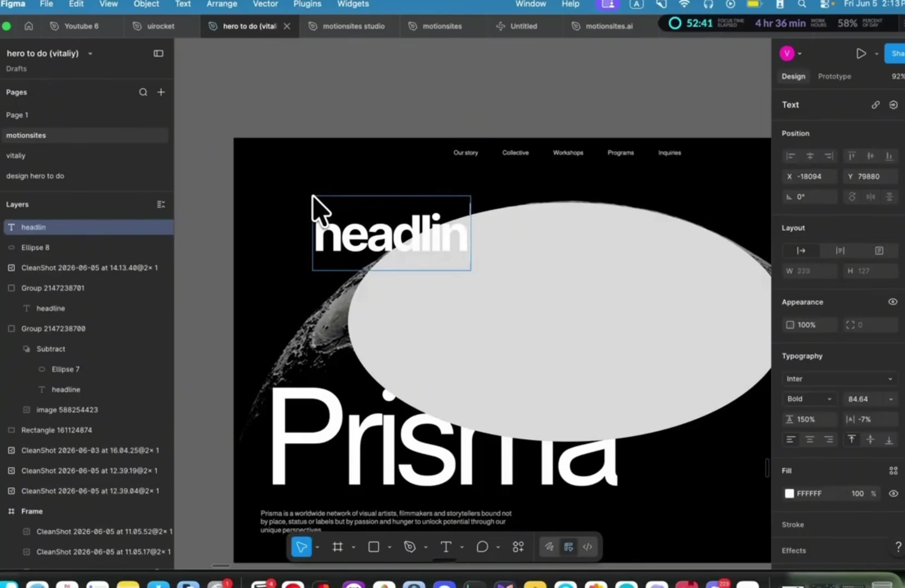Switch to Dev Mode code icon
This screenshot has height=588, width=905.
(588, 547)
